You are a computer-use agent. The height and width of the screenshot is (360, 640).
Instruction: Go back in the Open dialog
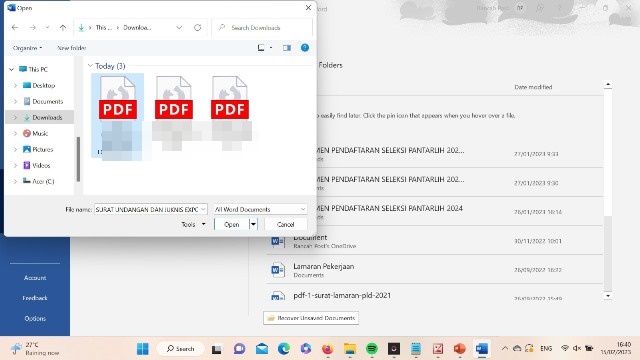pos(15,27)
